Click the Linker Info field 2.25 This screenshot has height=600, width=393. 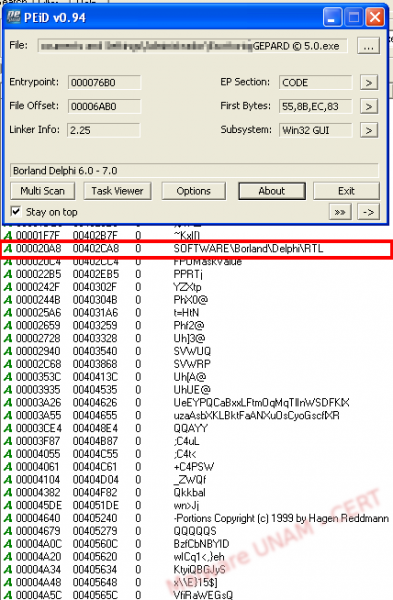[104, 130]
